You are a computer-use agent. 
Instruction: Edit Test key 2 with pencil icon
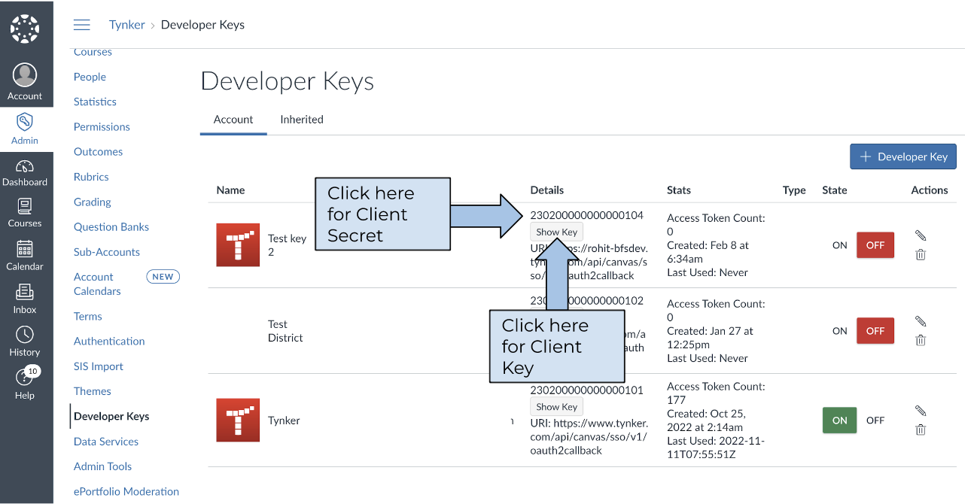[x=920, y=235]
